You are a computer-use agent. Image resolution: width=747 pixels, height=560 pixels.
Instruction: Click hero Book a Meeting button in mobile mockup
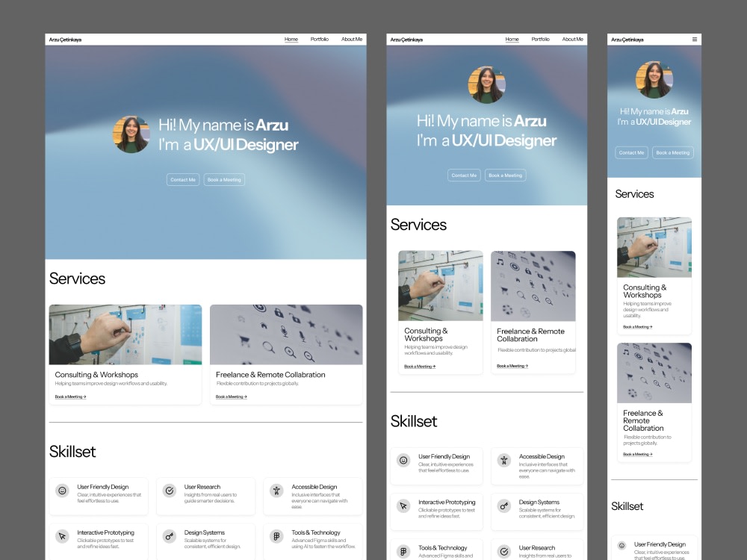point(673,152)
